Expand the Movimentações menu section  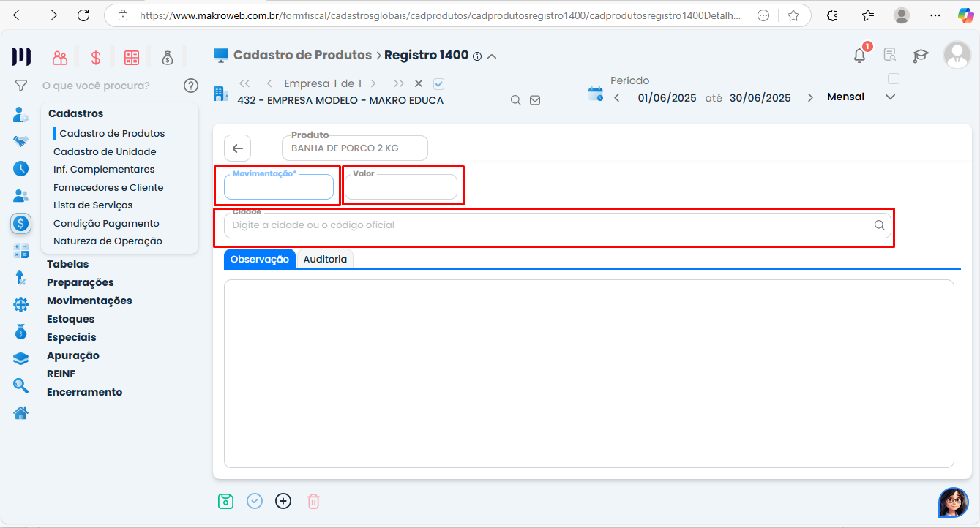(x=89, y=301)
